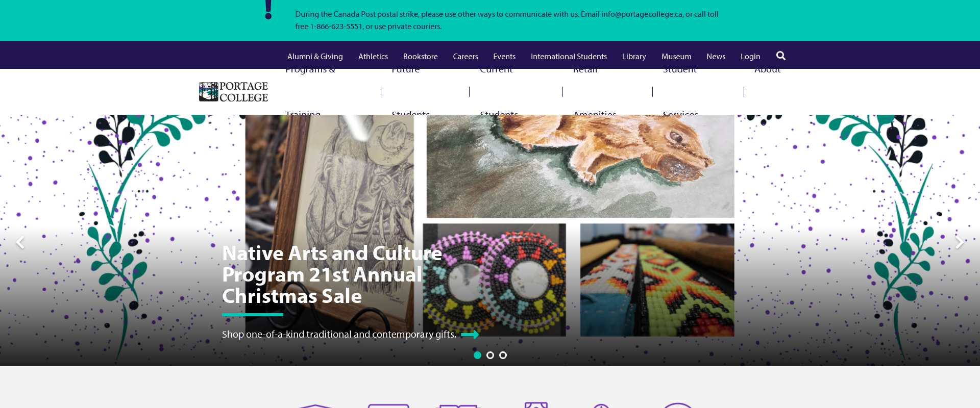Select the third carousel slide dot
This screenshot has height=408, width=980.
[503, 355]
